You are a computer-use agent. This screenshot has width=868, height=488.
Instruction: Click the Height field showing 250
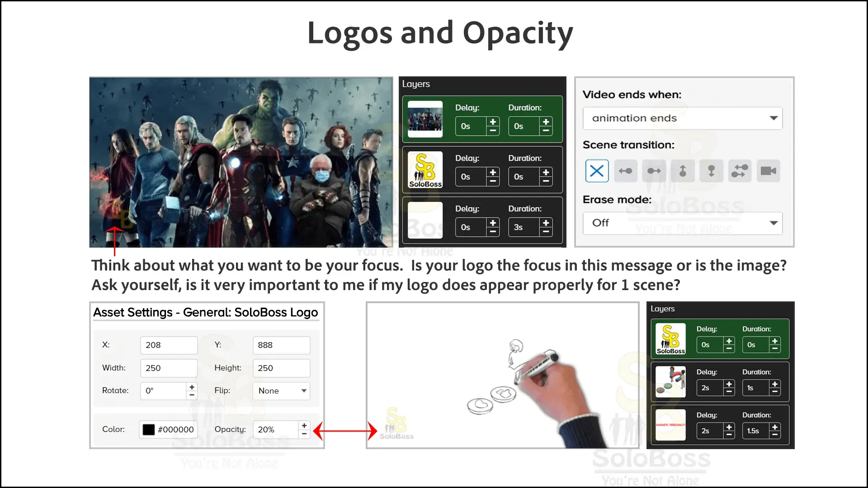281,368
